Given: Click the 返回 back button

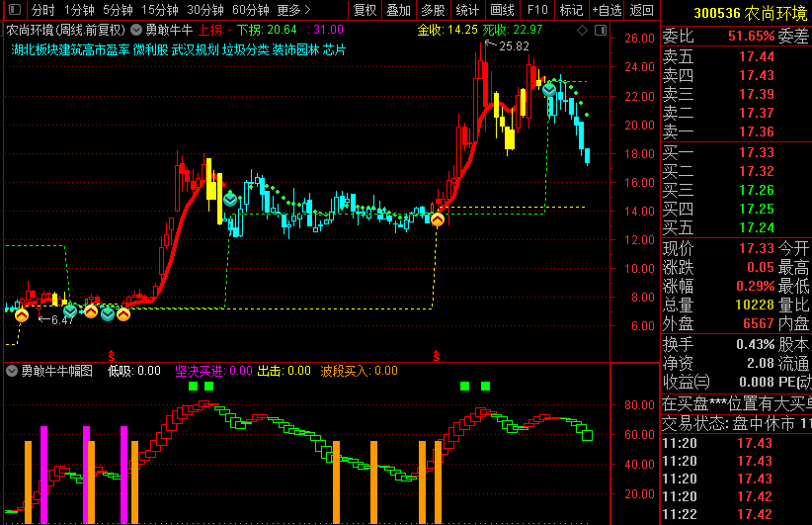Looking at the screenshot, I should click(x=642, y=10).
